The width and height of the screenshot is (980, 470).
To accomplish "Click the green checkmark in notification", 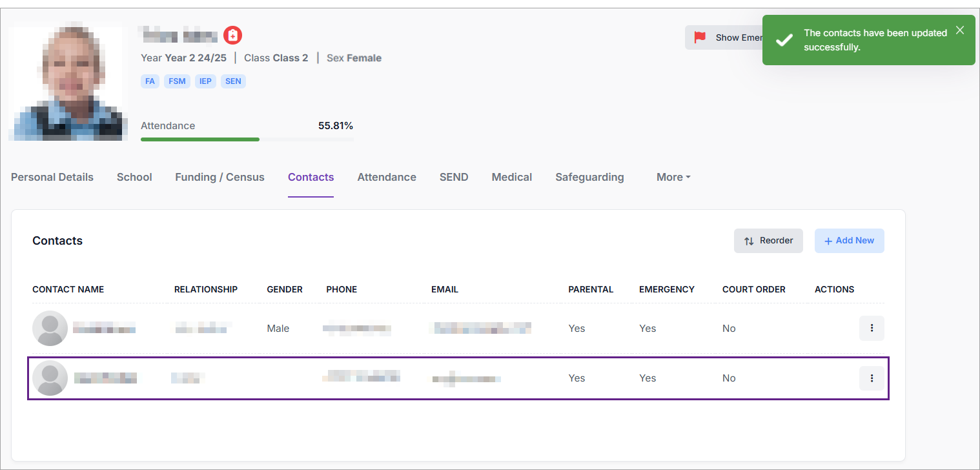I will [784, 40].
